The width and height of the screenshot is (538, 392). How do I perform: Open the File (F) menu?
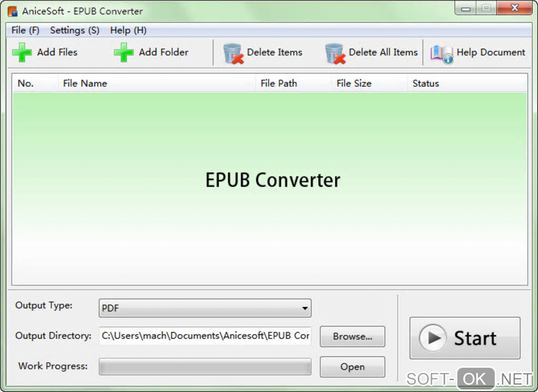pos(25,30)
